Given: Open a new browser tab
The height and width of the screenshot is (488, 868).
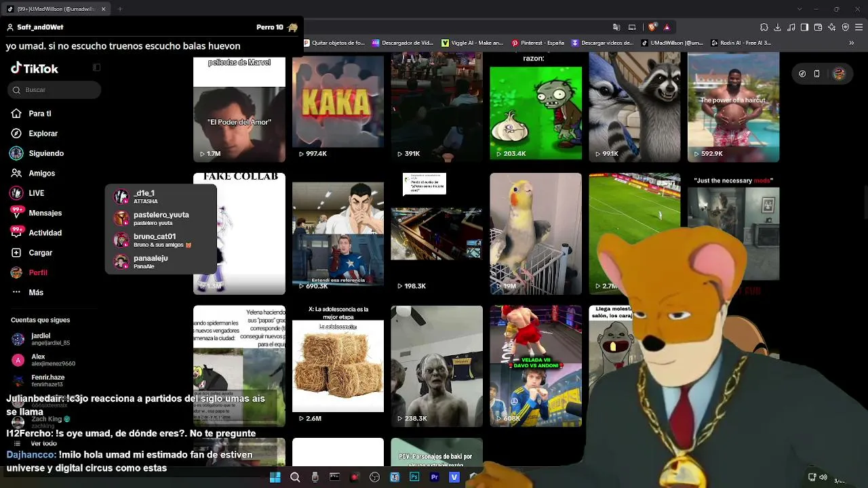Looking at the screenshot, I should [x=120, y=9].
